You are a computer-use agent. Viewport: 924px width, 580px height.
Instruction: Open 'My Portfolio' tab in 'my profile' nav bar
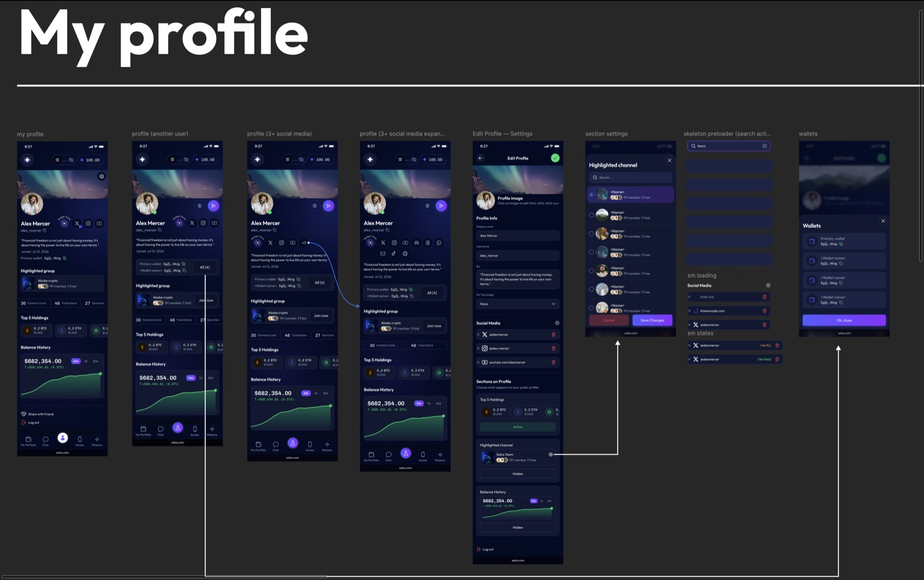[x=28, y=441]
